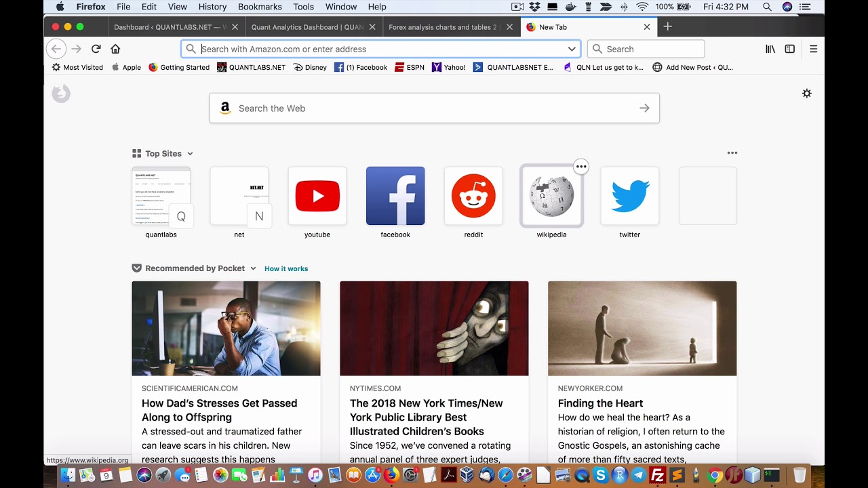Toggle the sidebars toolbar icon

790,49
